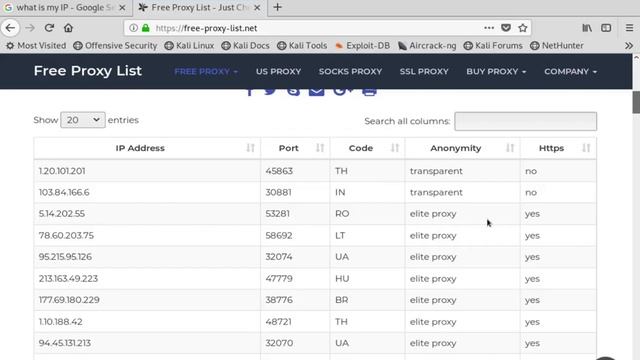Click the Search all columns field
640x360 pixels.
tap(525, 121)
